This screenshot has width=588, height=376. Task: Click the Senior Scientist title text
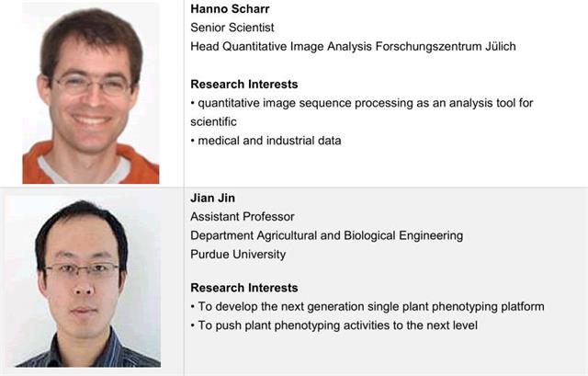click(x=232, y=28)
